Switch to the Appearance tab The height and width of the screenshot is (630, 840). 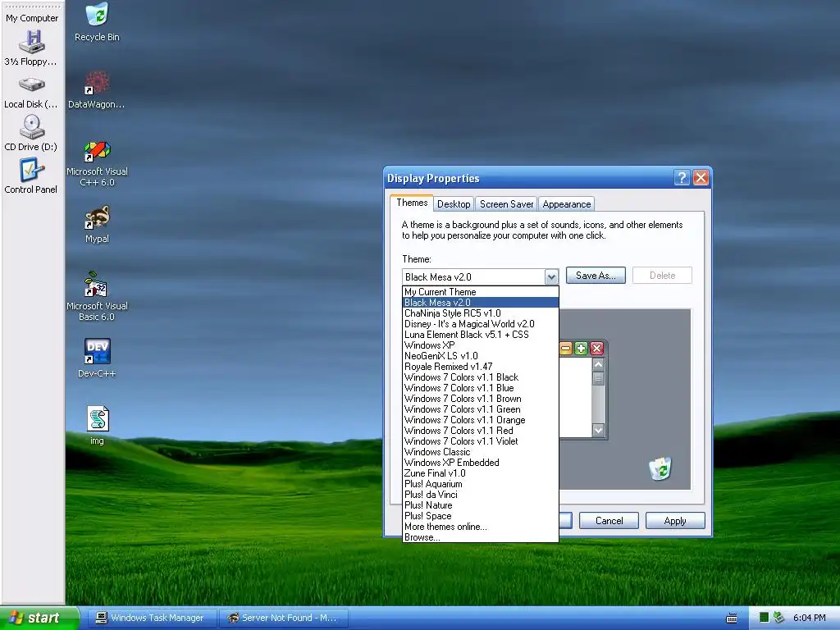[x=566, y=204]
